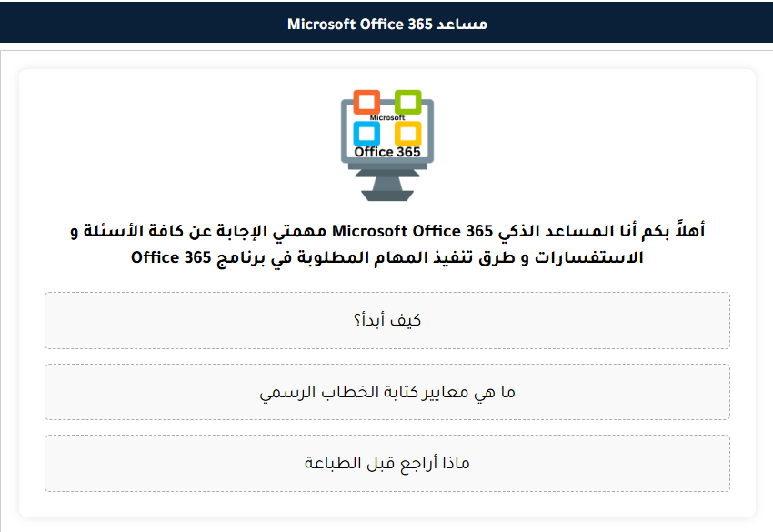Viewport: 773px width, 532px height.
Task: Select the "كيف أبدأ؟" suggestion
Action: (x=386, y=320)
